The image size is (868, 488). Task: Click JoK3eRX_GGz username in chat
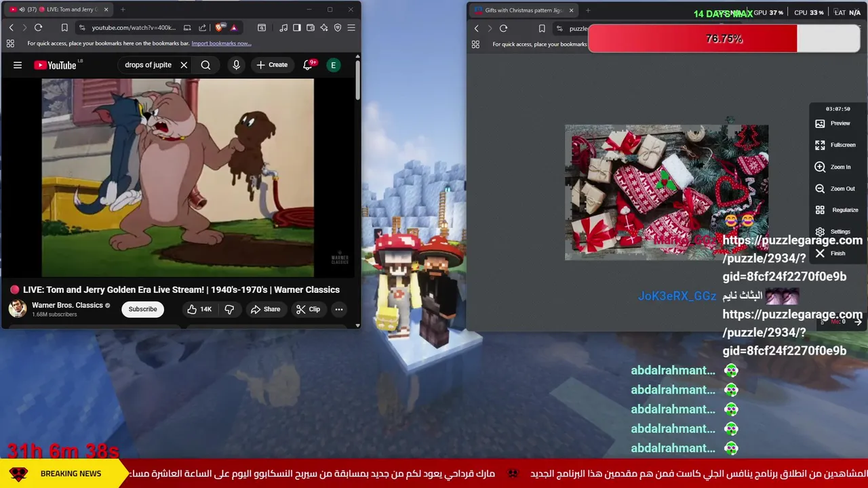click(677, 296)
